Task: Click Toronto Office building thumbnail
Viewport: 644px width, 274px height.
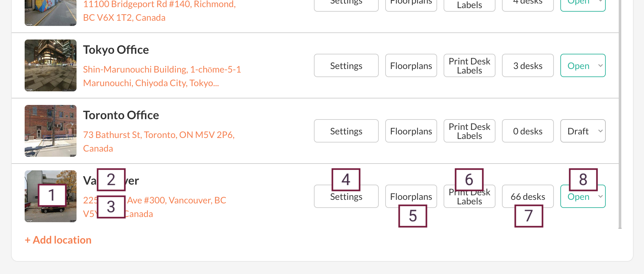Action: tap(51, 131)
